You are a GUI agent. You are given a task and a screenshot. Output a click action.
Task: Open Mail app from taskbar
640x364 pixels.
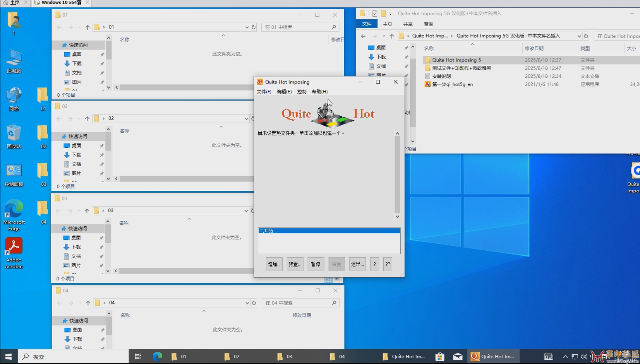pos(458,357)
